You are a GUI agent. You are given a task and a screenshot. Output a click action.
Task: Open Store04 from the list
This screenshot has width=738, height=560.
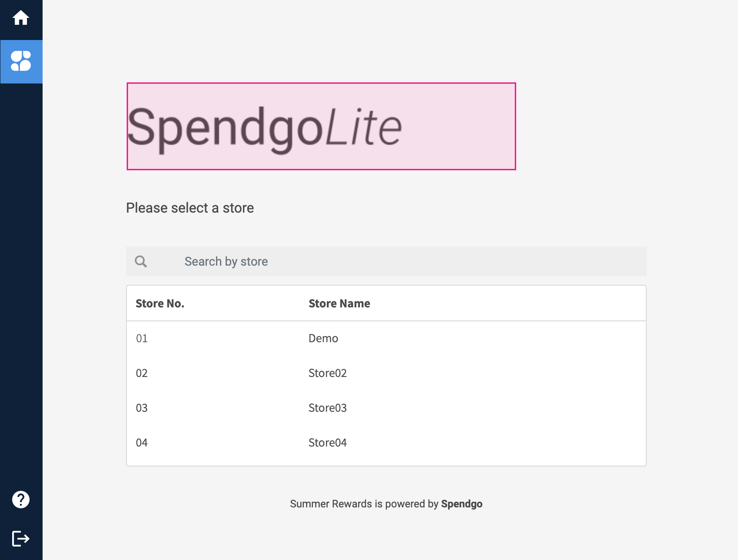pyautogui.click(x=327, y=443)
